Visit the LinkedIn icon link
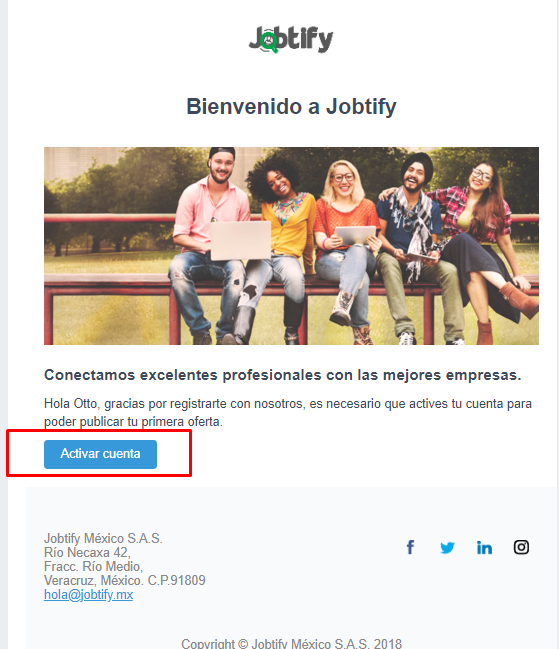The width and height of the screenshot is (559, 649). tap(484, 547)
